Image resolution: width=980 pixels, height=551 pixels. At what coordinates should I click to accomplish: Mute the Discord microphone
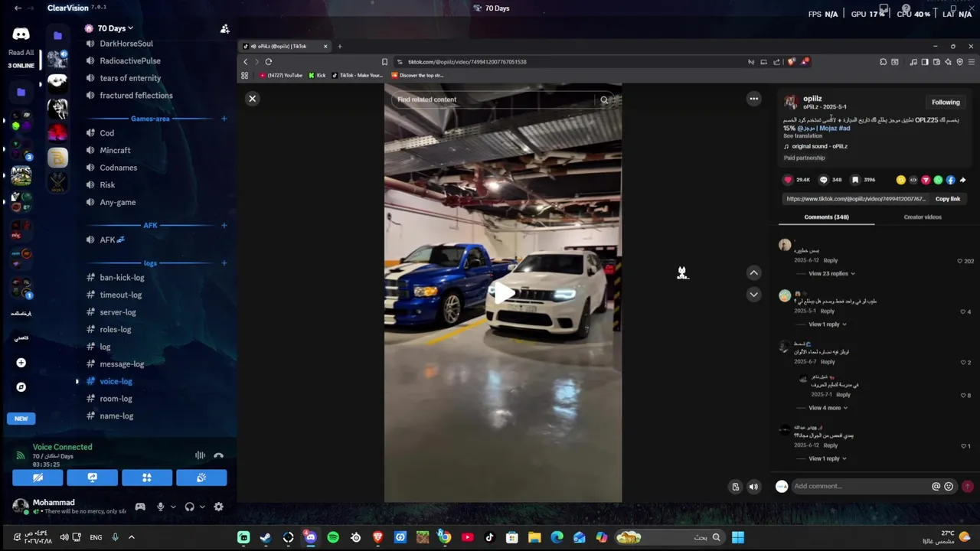point(160,507)
